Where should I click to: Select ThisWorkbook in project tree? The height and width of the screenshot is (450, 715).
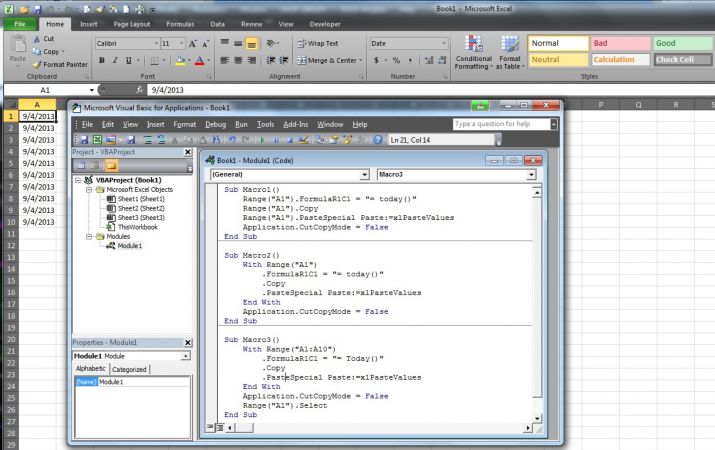[x=138, y=227]
